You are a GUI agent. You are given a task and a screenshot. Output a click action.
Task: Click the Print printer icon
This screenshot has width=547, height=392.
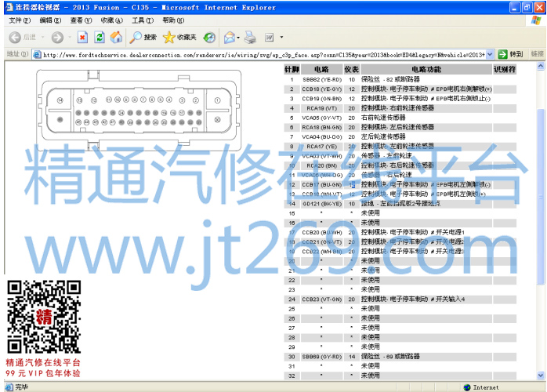tap(250, 38)
